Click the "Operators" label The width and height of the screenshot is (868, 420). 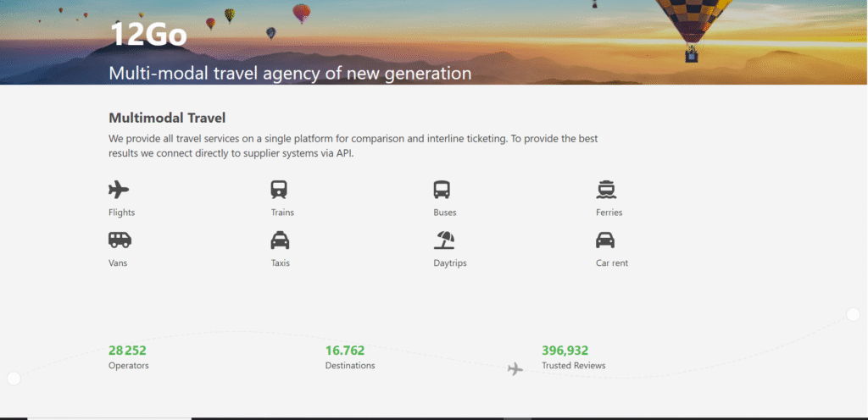pos(129,365)
